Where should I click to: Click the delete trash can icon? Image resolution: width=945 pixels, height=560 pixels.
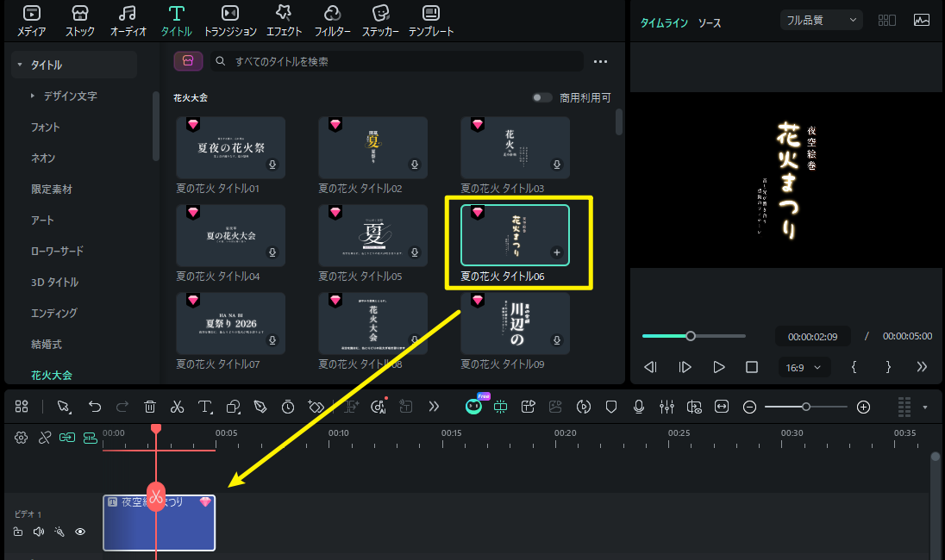coord(150,407)
